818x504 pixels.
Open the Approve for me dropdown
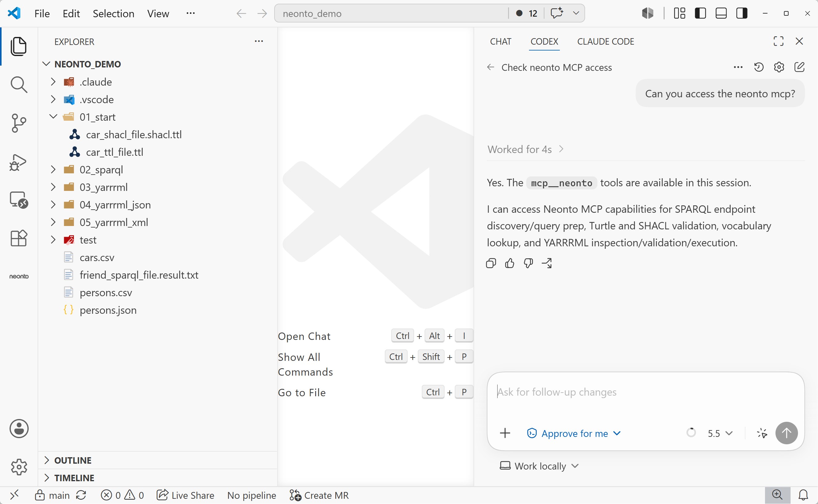574,433
